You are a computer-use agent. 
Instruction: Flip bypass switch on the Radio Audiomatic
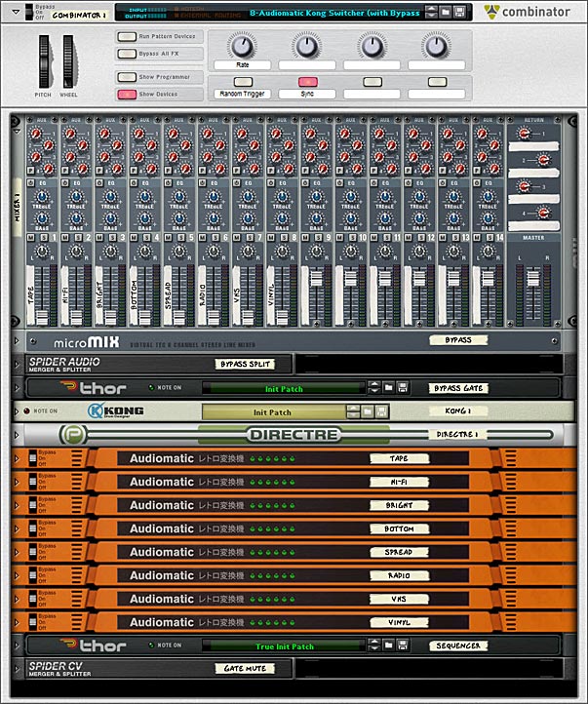click(x=33, y=575)
